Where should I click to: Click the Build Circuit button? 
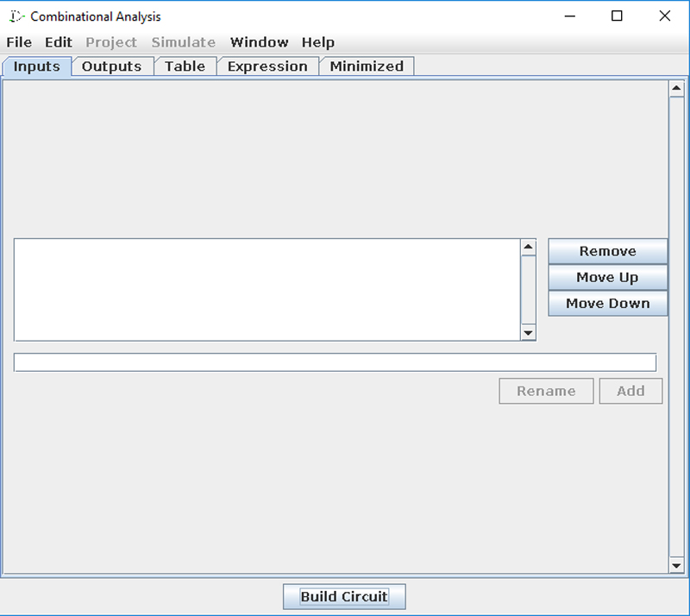344,597
